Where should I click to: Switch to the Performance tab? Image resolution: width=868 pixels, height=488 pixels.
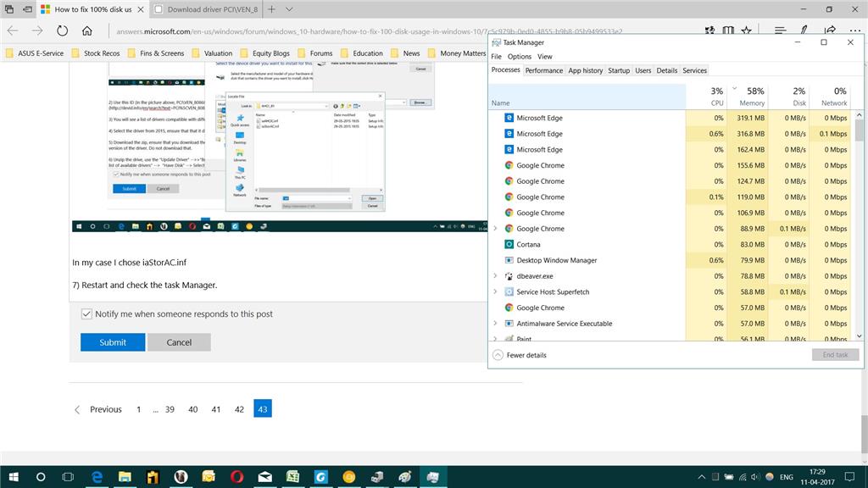click(543, 70)
